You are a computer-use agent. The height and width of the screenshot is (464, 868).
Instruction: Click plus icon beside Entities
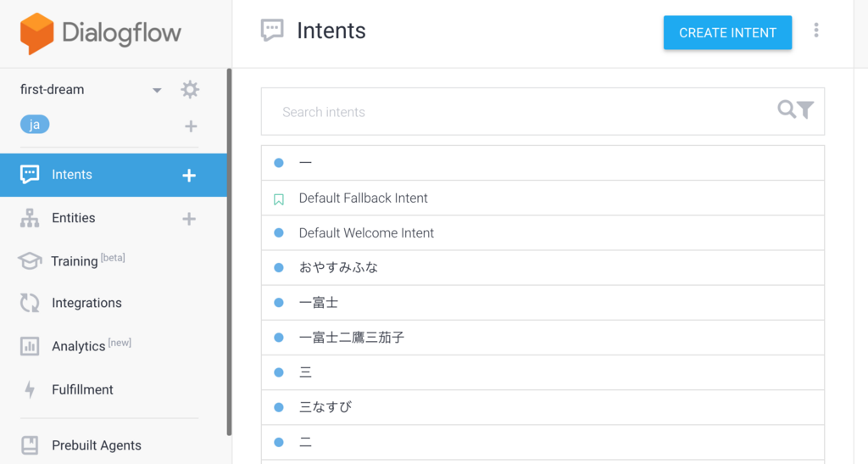189,219
